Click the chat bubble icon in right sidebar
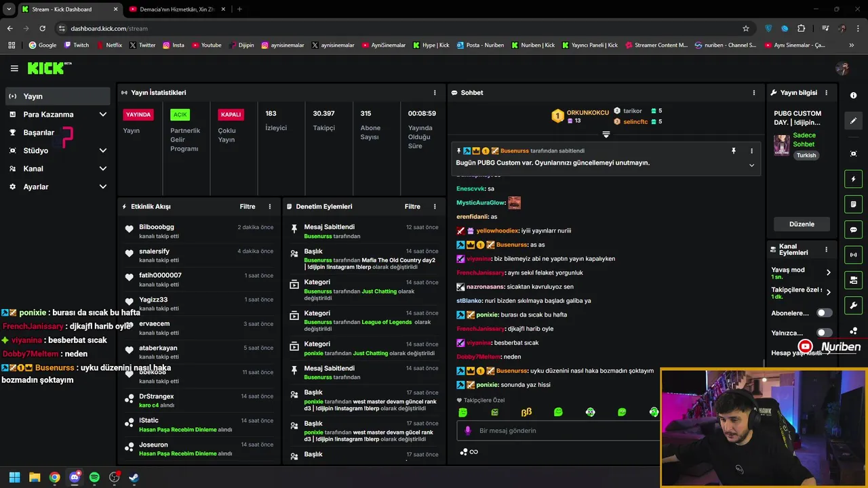This screenshot has width=868, height=488. (x=854, y=230)
